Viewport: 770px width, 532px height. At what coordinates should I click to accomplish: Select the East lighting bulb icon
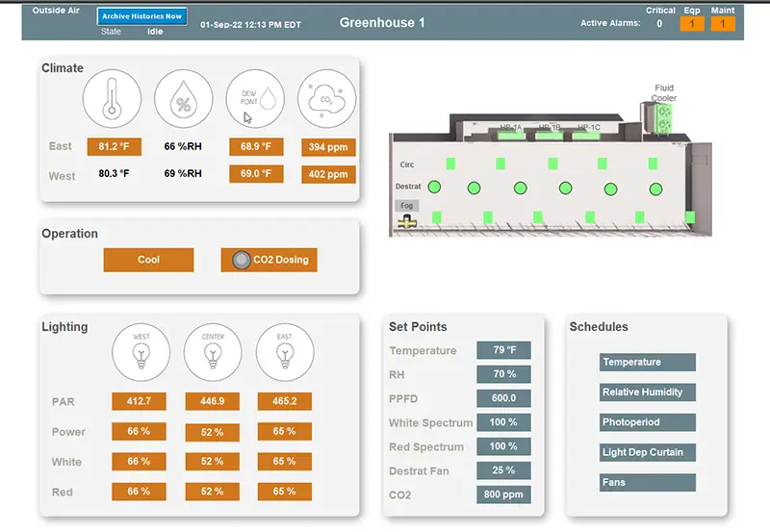pos(284,352)
